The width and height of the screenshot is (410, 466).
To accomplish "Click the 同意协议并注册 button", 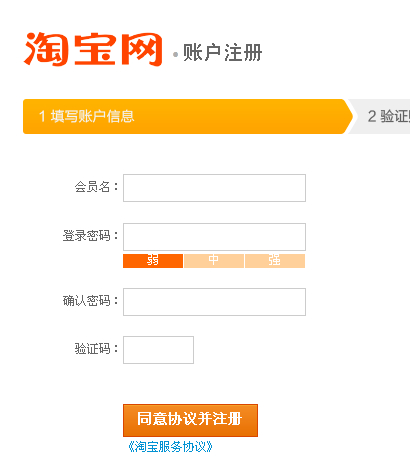I will (190, 420).
